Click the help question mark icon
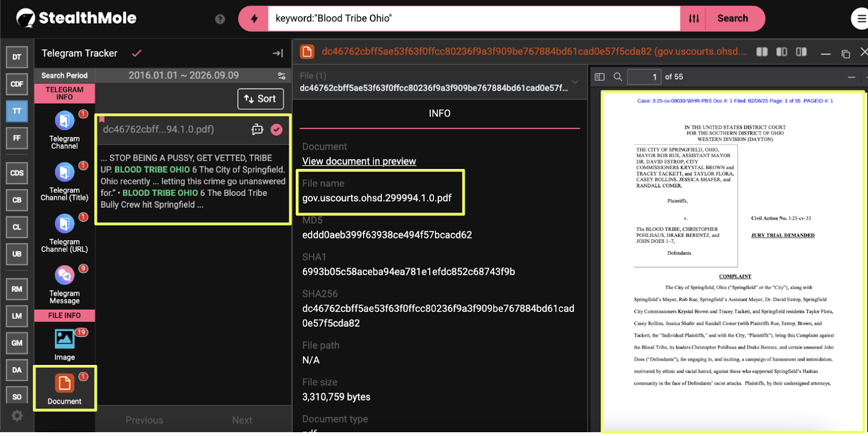The image size is (868, 436). 220,19
